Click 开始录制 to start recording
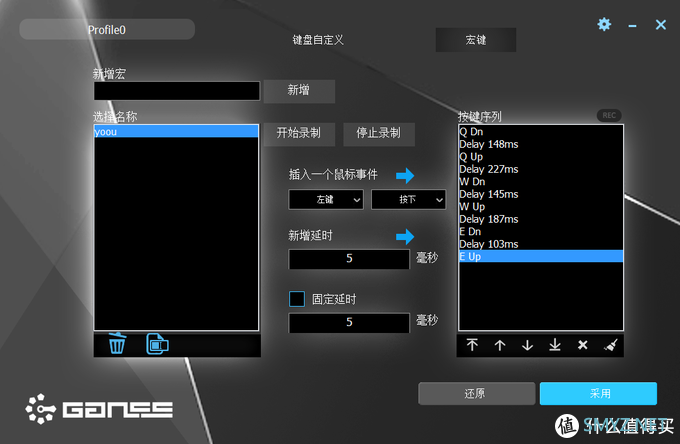This screenshot has width=680, height=444. pyautogui.click(x=298, y=133)
